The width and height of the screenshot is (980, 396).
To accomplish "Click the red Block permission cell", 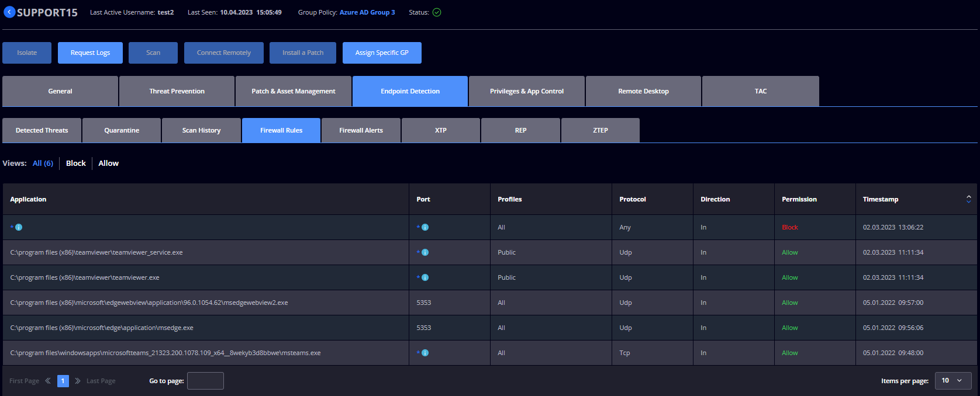I will click(790, 227).
